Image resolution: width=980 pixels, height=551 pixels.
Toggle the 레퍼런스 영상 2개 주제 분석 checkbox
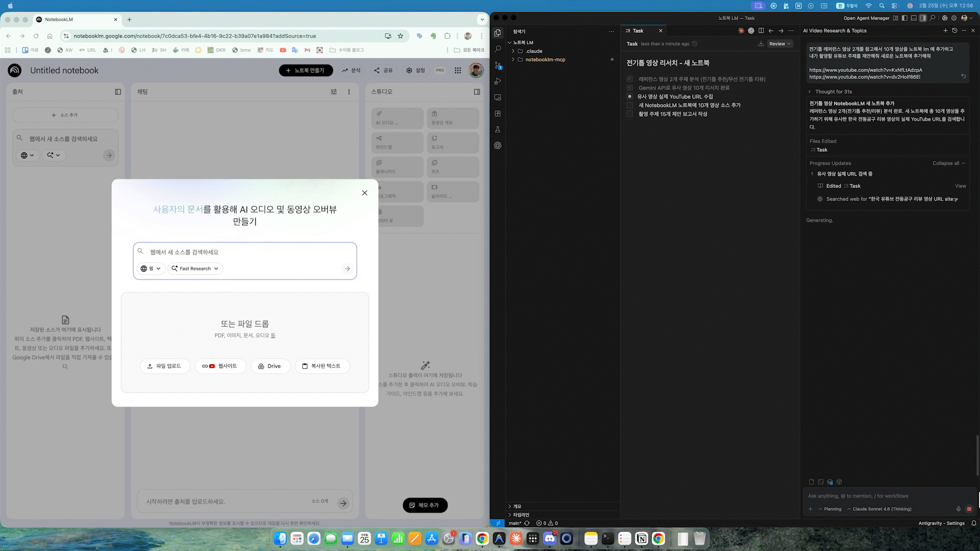[x=630, y=79]
